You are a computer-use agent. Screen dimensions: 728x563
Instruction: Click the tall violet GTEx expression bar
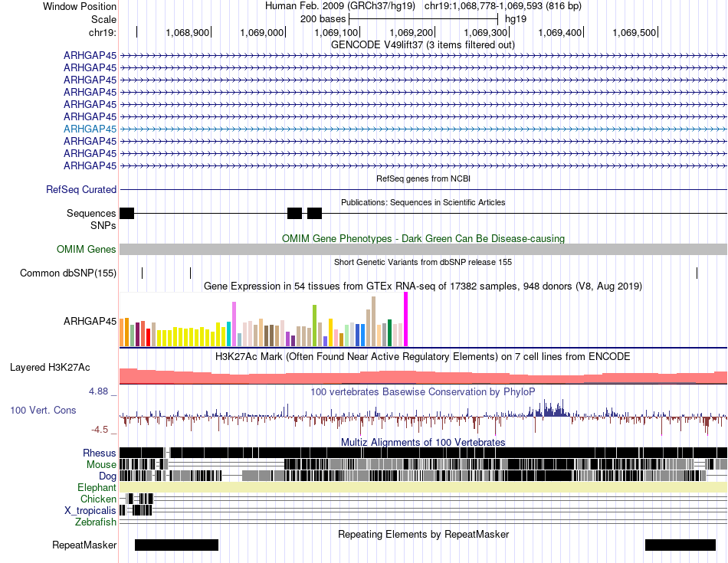coord(234,324)
